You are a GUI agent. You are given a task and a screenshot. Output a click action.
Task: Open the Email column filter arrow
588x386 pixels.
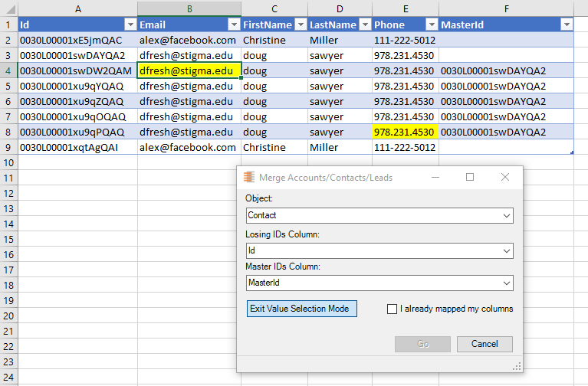234,25
